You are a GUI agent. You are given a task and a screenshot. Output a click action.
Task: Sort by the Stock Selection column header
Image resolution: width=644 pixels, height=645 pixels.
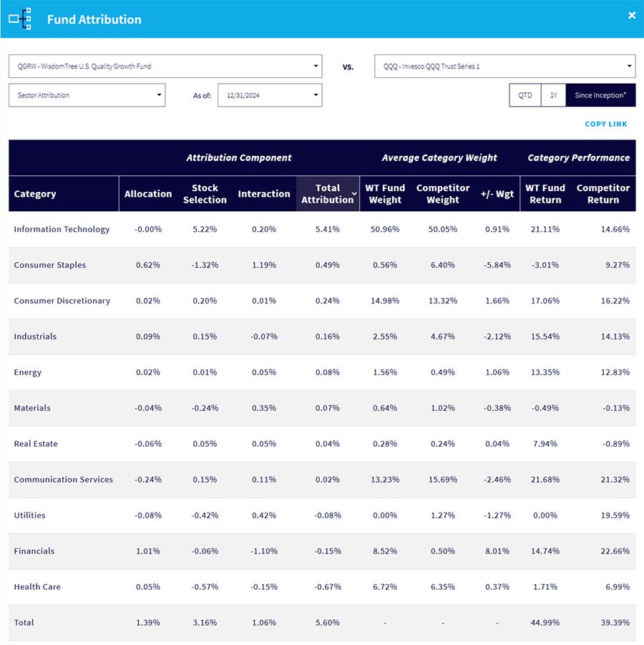point(205,194)
